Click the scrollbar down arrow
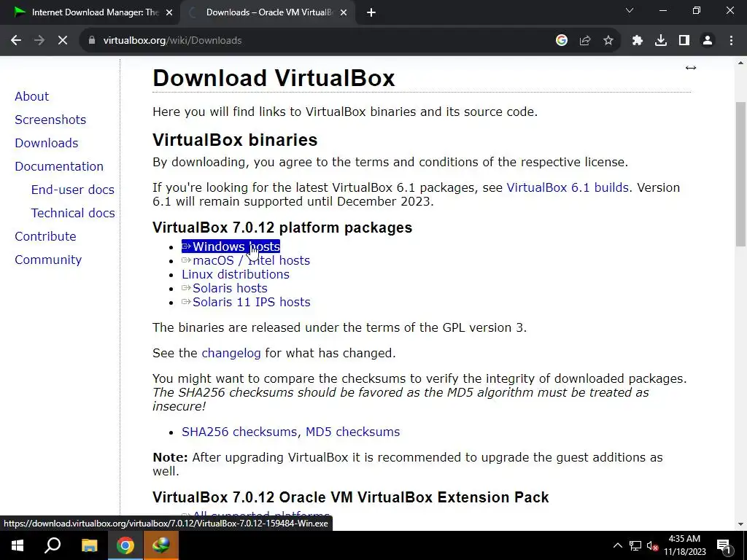This screenshot has width=747, height=560. [740, 524]
